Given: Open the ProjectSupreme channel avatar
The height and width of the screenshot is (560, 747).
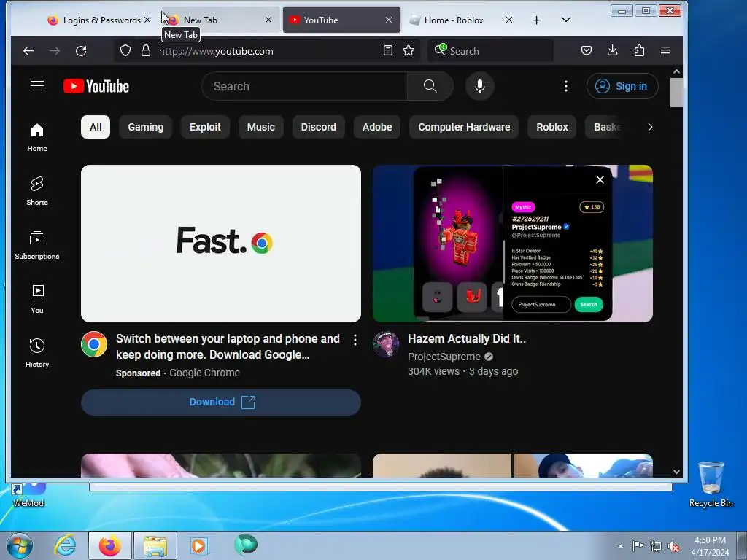Looking at the screenshot, I should (386, 344).
